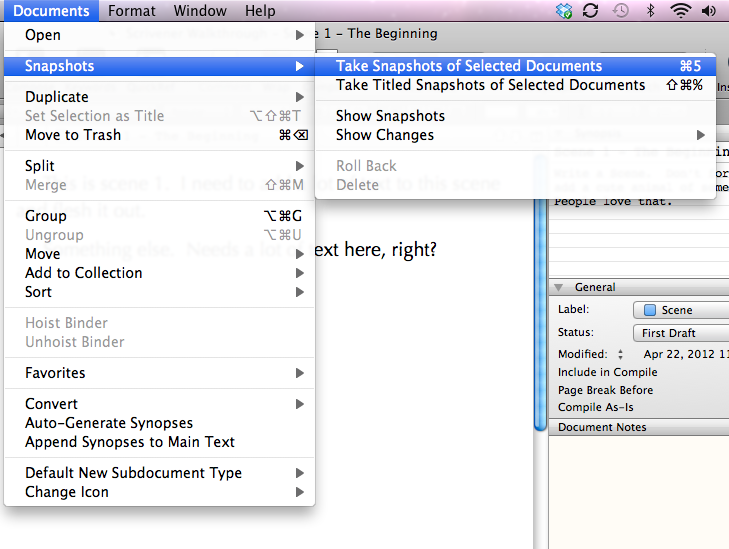Expand the Change Icon submenu

159,492
